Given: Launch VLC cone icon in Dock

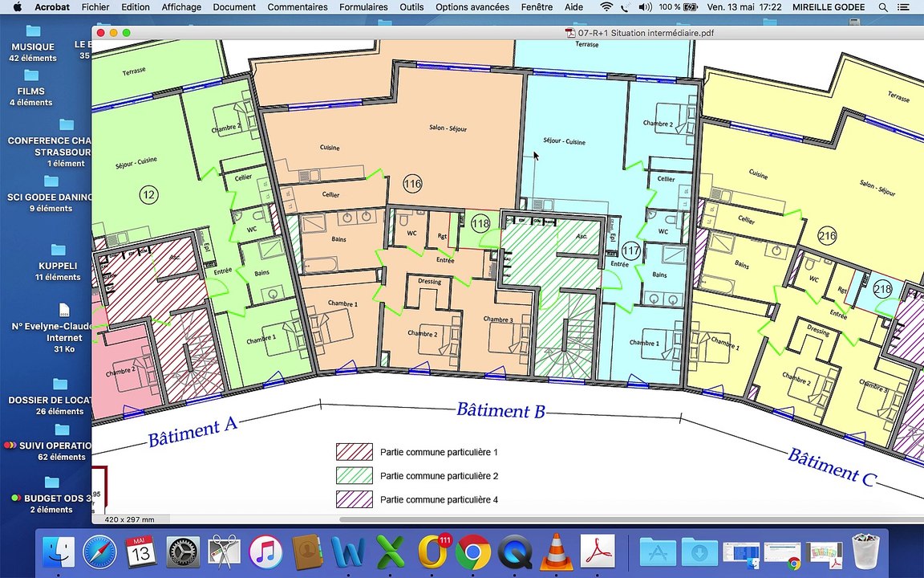Looking at the screenshot, I should 556,552.
